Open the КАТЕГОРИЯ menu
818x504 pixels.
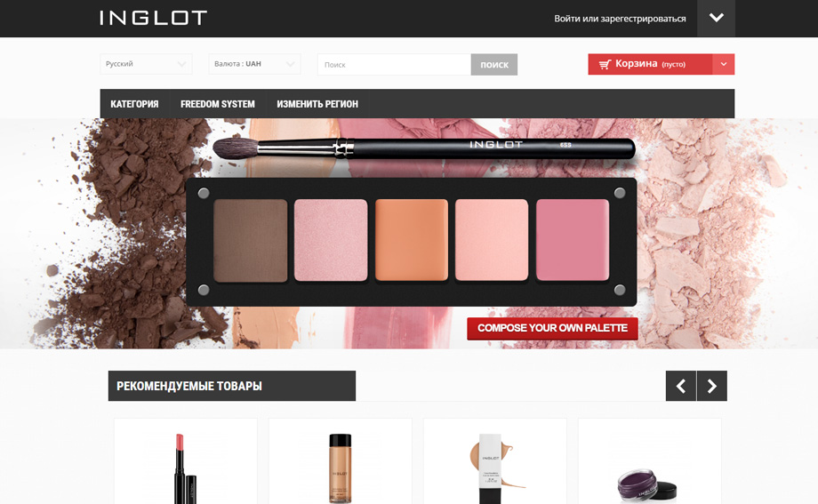[x=134, y=104]
